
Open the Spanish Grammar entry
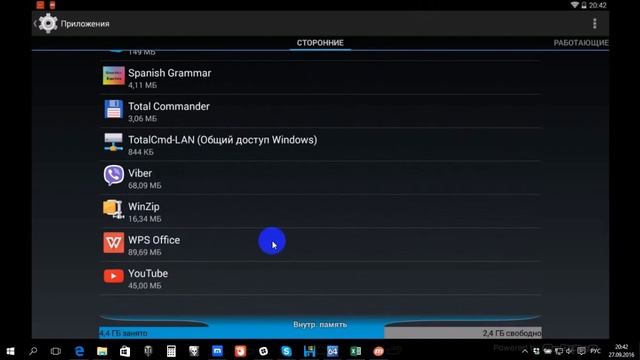tap(320, 78)
